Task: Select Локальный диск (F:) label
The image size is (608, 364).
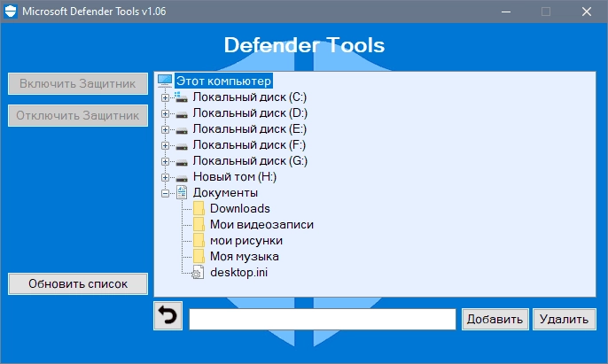Action: point(249,144)
